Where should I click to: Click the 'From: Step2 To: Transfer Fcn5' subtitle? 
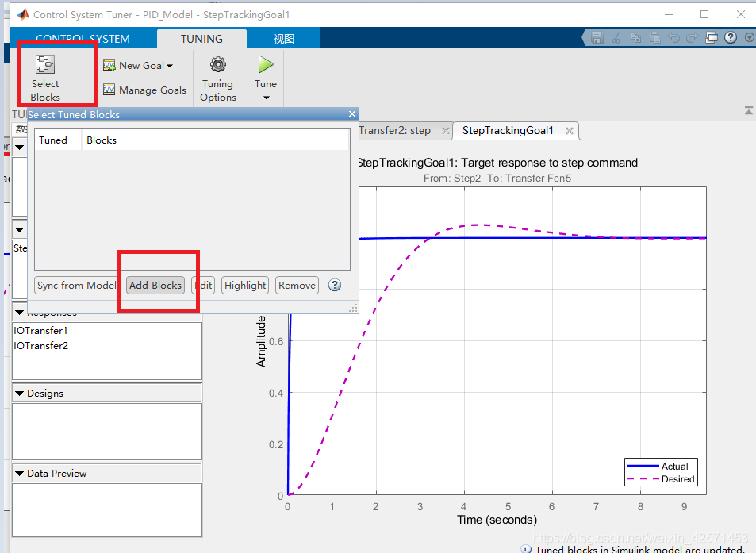tap(497, 179)
